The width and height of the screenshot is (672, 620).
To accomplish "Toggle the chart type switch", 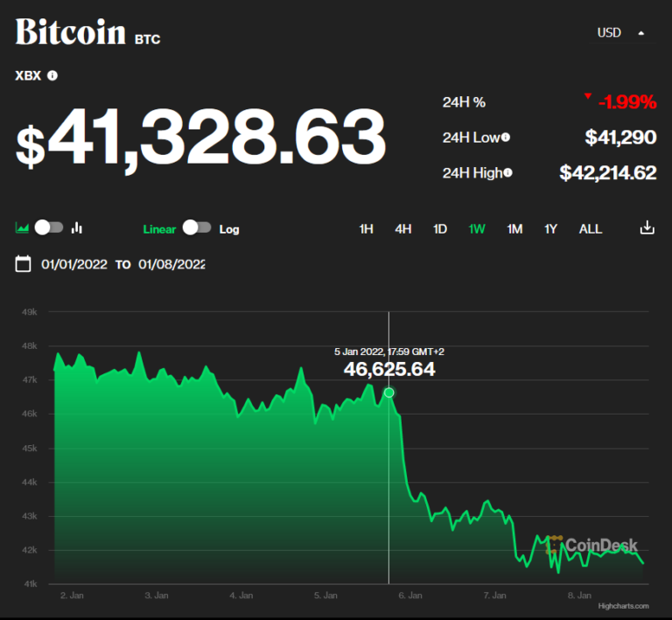I will click(49, 227).
